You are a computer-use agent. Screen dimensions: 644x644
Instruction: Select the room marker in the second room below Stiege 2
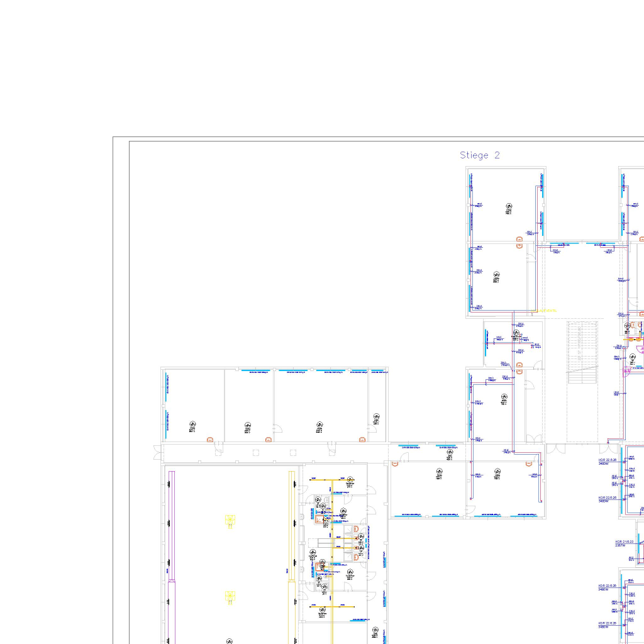click(x=497, y=275)
